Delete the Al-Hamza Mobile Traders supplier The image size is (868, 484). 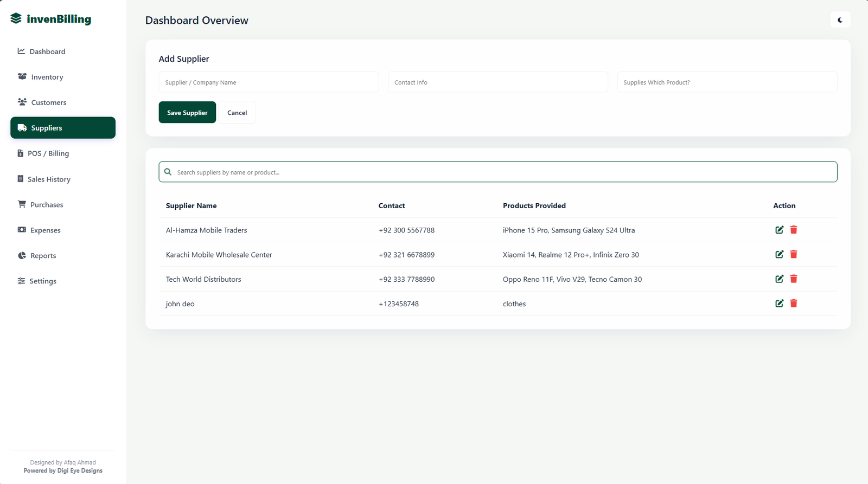point(794,230)
